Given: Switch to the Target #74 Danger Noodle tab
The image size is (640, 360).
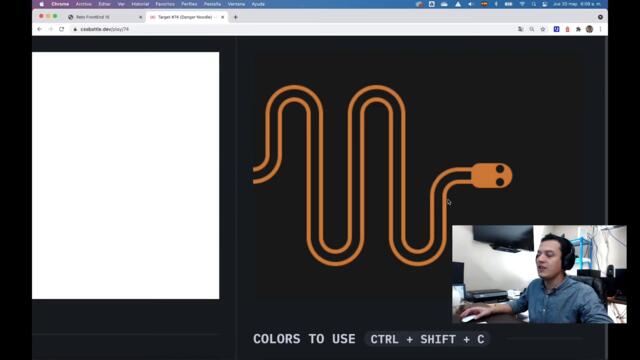Looking at the screenshot, I should pyautogui.click(x=186, y=17).
